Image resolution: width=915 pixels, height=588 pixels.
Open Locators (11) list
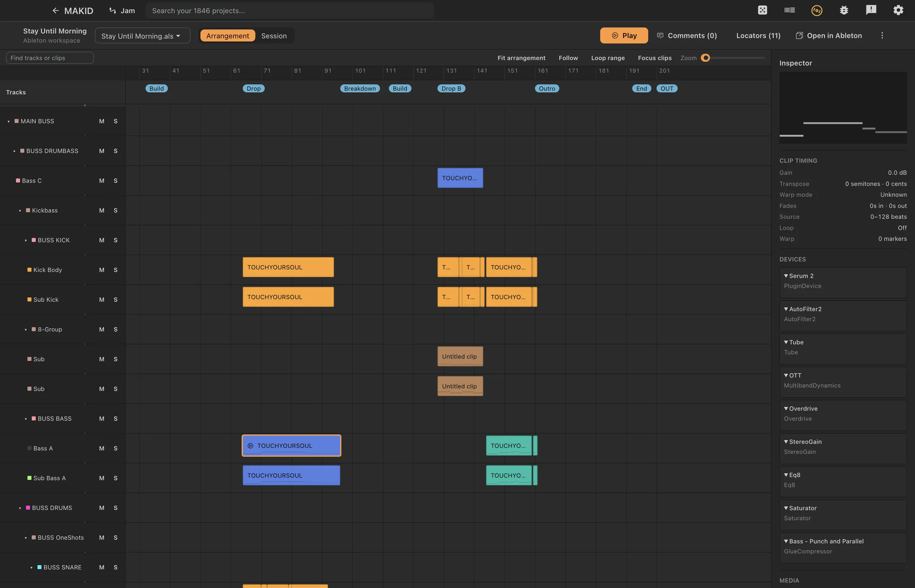(758, 35)
